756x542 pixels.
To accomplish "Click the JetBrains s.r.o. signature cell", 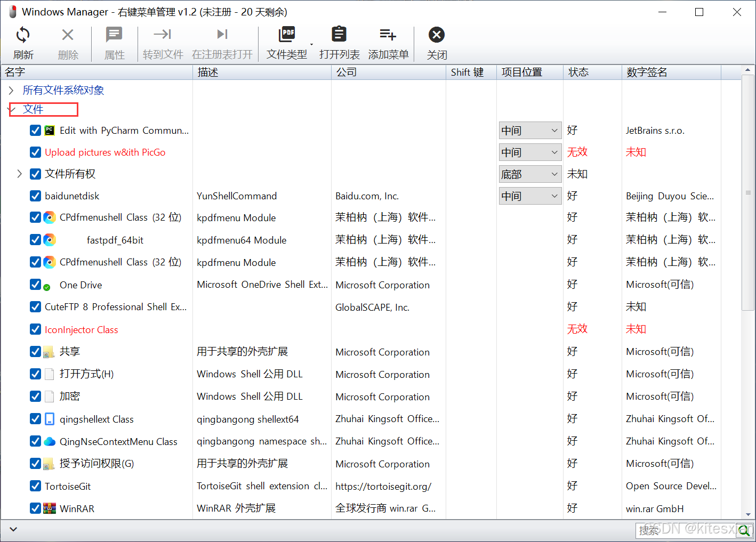I will [655, 130].
